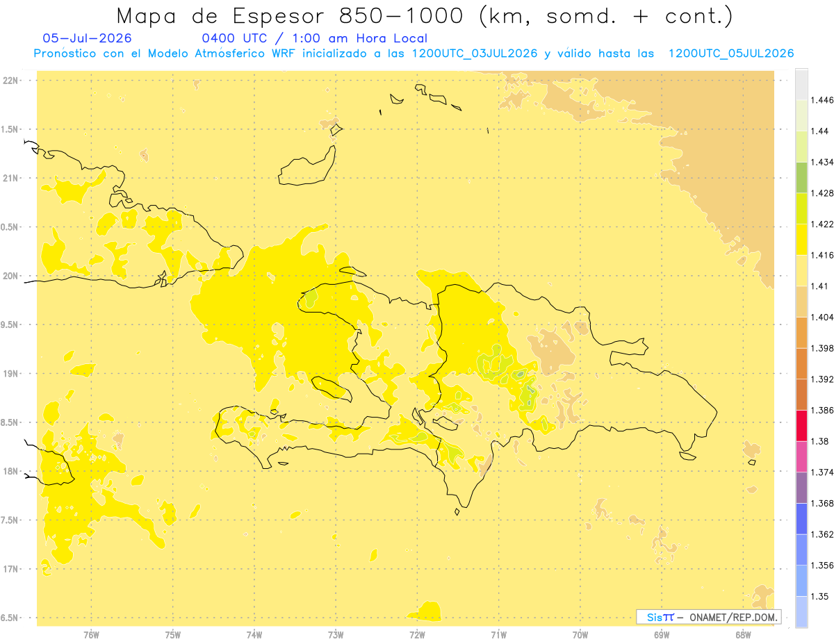
Task: Click the 21N latitude label
Action: coord(10,179)
